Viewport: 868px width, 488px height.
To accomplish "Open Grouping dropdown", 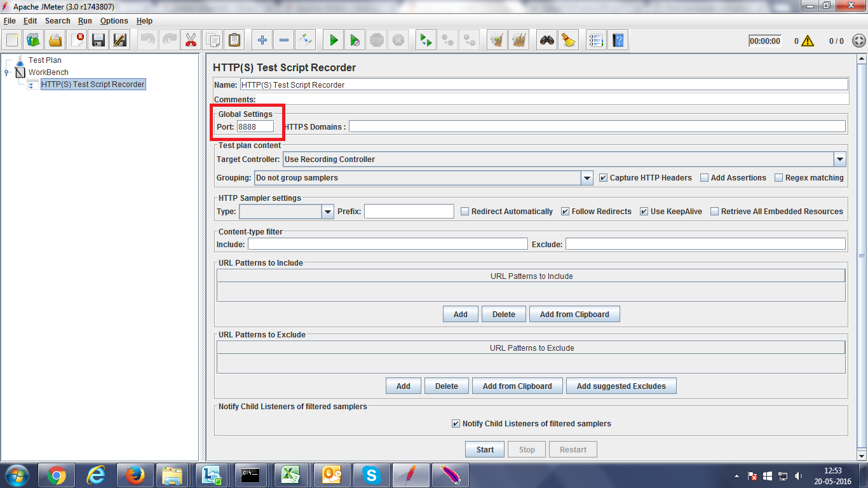I will coord(587,178).
